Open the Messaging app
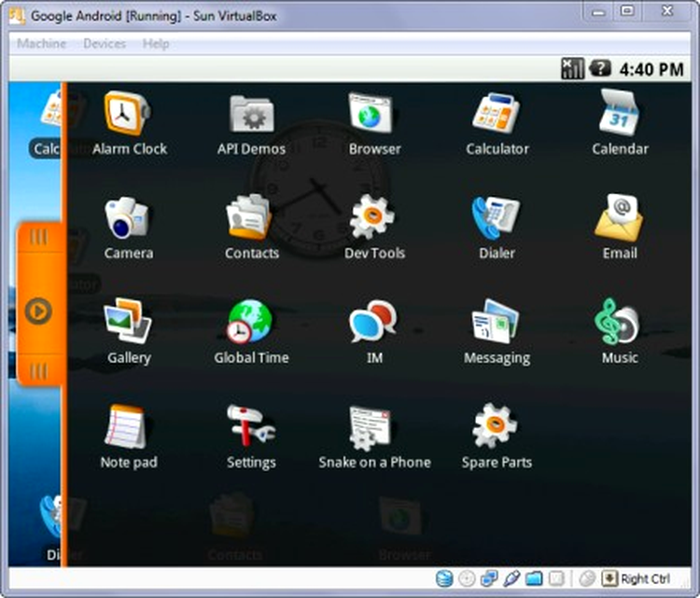Viewport: 700px width, 598px height. point(497,332)
